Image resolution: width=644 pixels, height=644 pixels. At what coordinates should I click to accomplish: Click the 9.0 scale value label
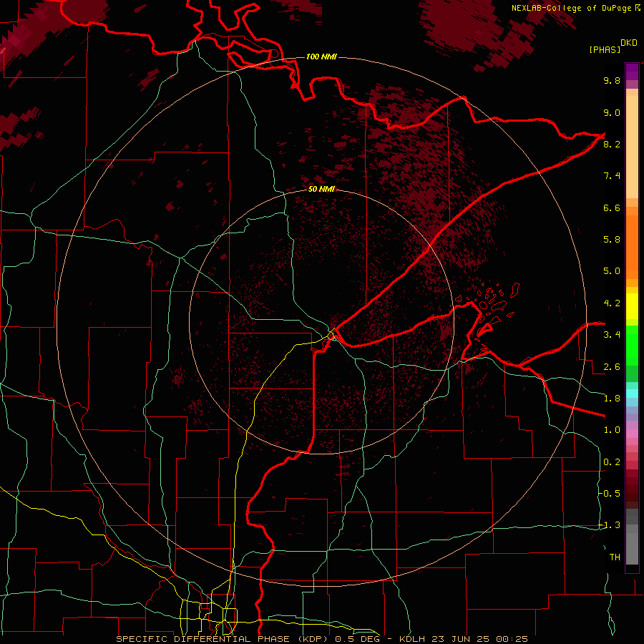pos(612,112)
